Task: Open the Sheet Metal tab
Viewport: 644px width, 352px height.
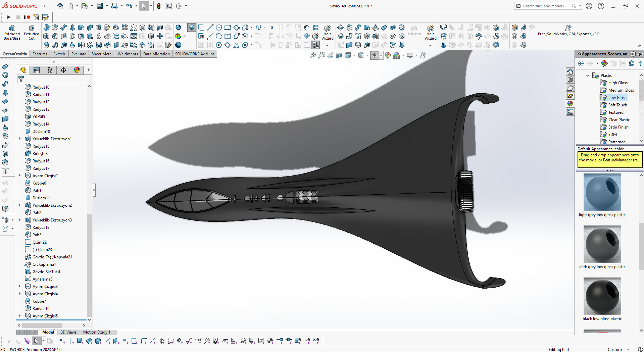Action: tap(102, 54)
